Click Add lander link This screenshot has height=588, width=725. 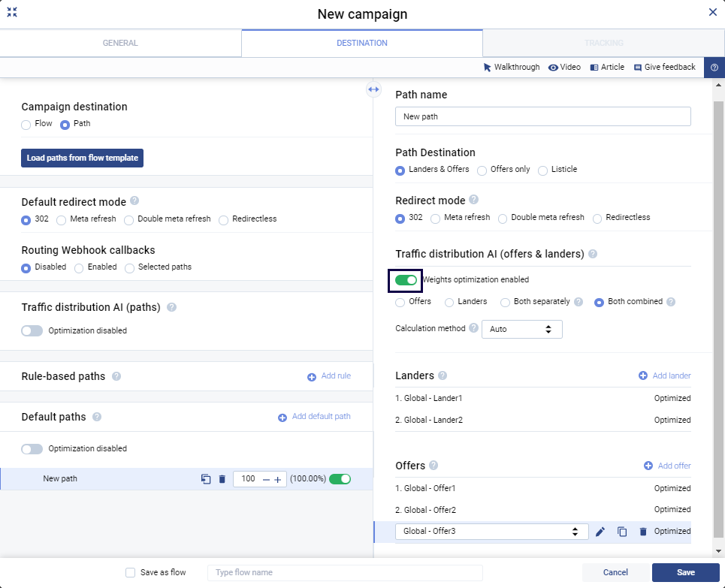664,375
